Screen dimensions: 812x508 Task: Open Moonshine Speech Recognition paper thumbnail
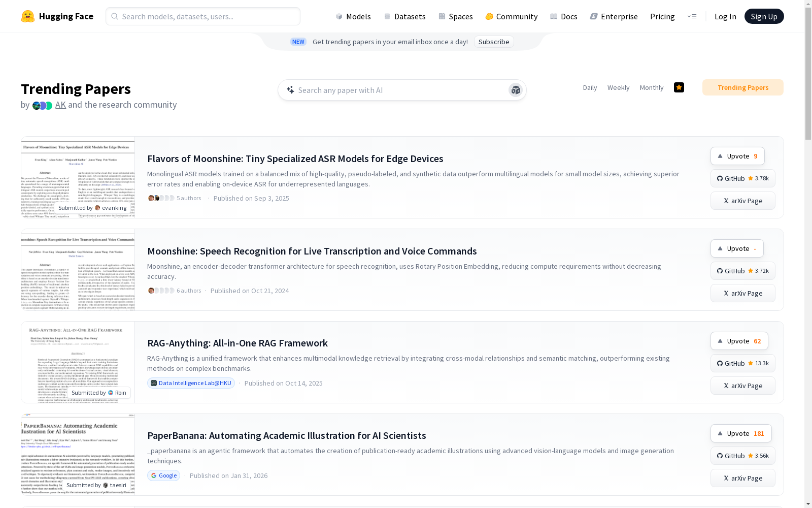(78, 270)
